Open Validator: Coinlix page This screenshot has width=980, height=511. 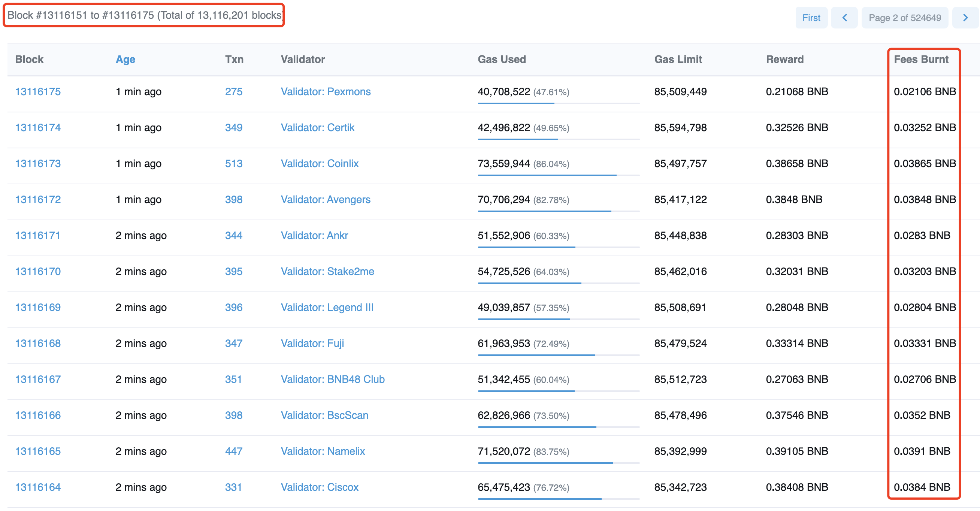pos(319,164)
